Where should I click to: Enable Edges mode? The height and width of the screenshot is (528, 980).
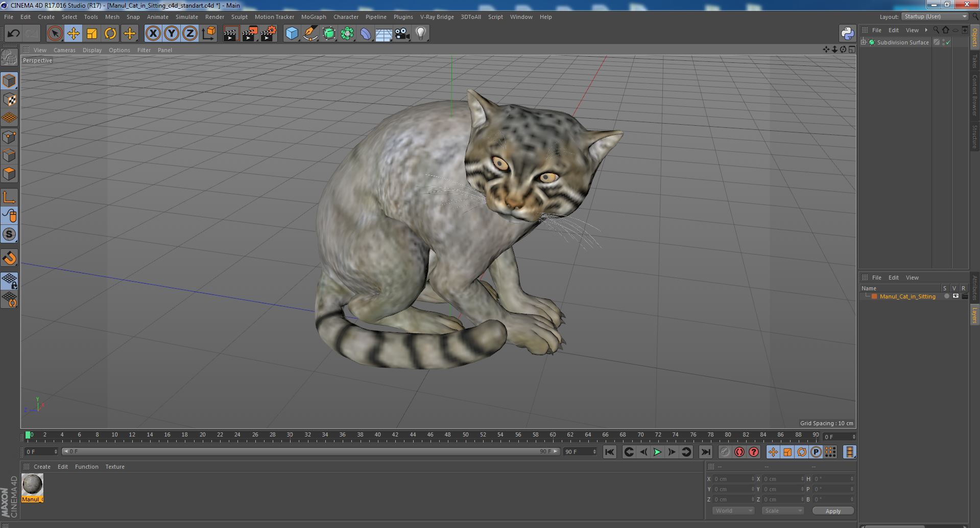(x=9, y=155)
